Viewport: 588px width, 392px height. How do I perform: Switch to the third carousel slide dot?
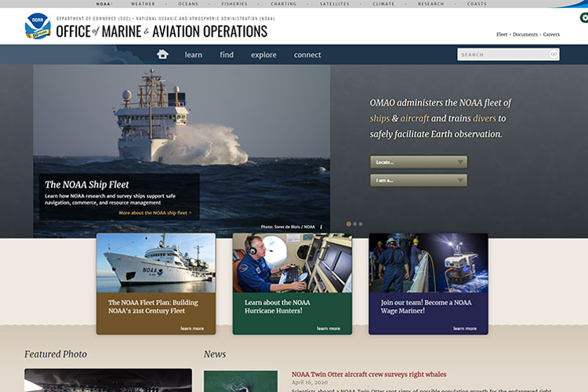pyautogui.click(x=361, y=224)
